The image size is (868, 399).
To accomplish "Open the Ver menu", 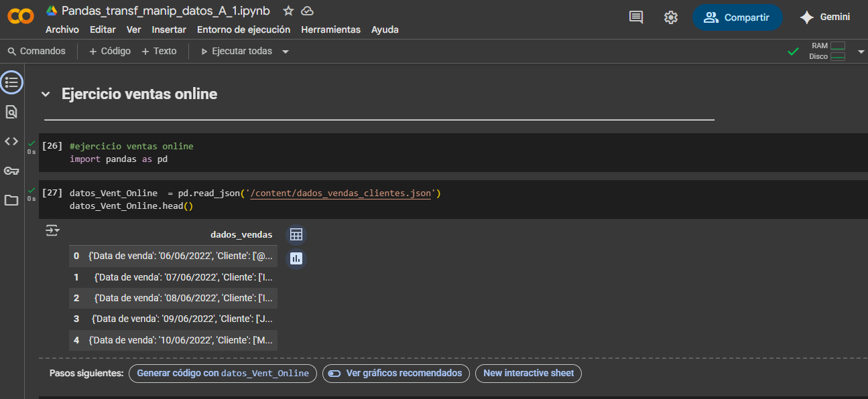I will point(134,29).
